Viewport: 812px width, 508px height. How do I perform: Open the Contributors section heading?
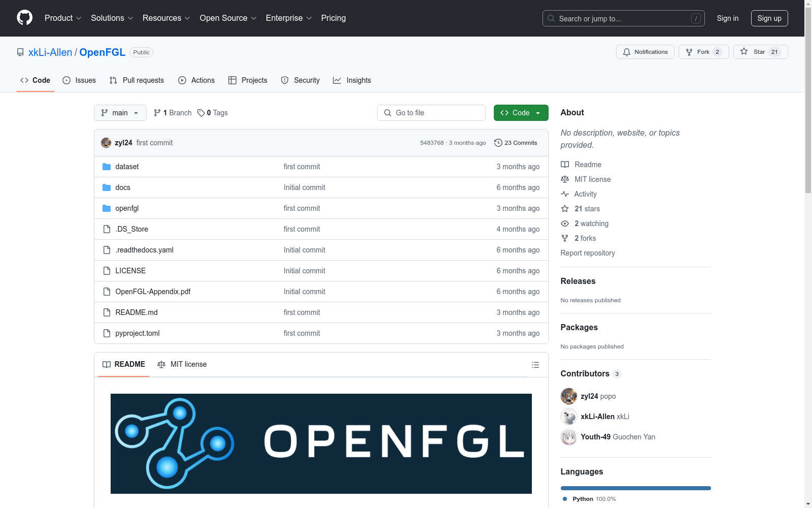[591, 373]
